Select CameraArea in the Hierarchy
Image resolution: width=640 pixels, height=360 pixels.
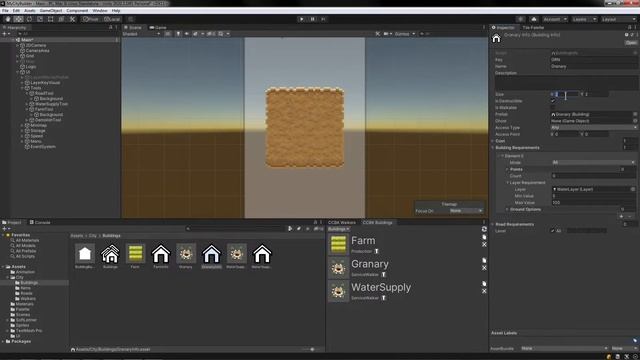click(37, 51)
